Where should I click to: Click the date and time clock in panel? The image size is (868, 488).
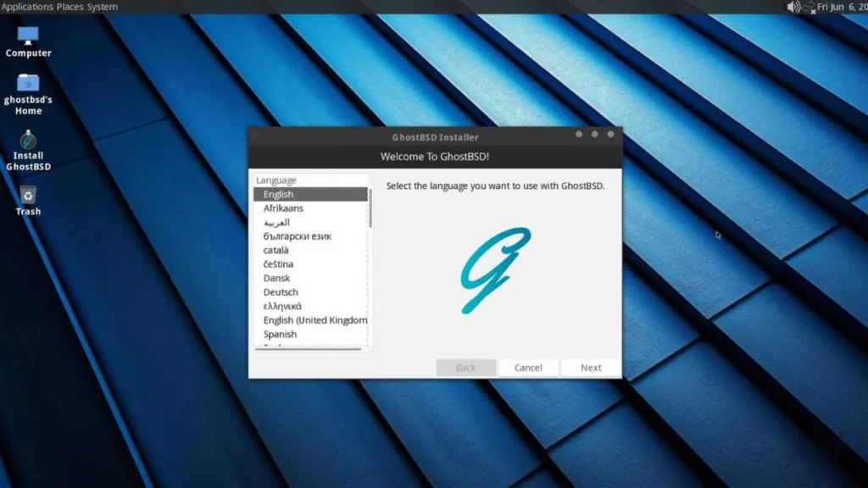click(842, 7)
